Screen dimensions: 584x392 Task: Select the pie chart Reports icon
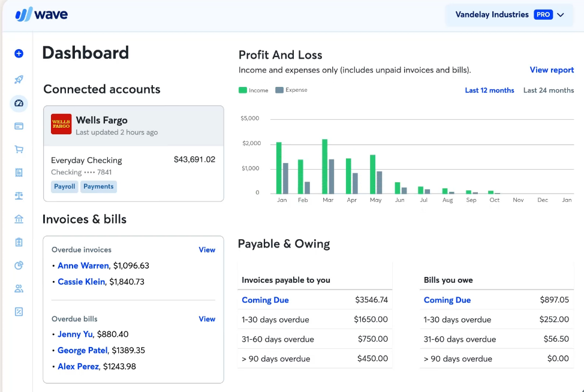click(x=18, y=265)
